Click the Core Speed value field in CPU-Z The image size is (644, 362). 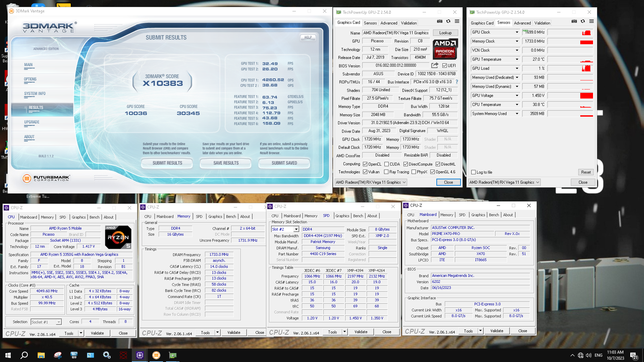47,291
